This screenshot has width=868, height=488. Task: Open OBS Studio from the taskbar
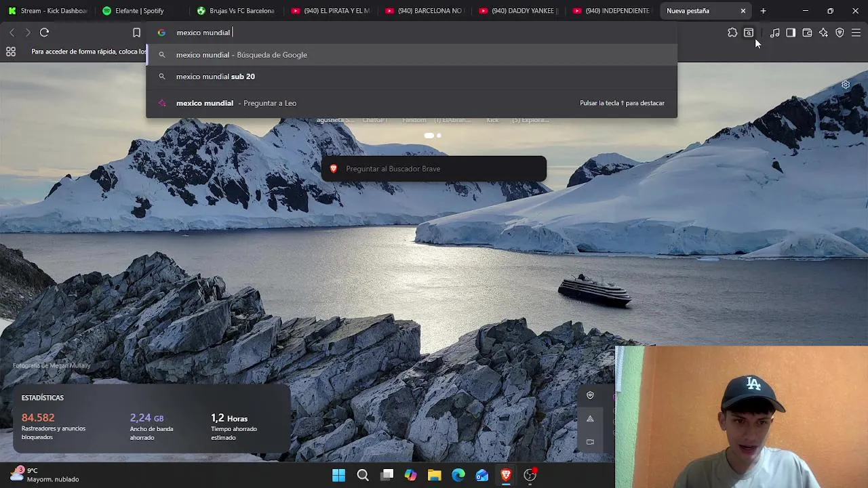pyautogui.click(x=530, y=475)
